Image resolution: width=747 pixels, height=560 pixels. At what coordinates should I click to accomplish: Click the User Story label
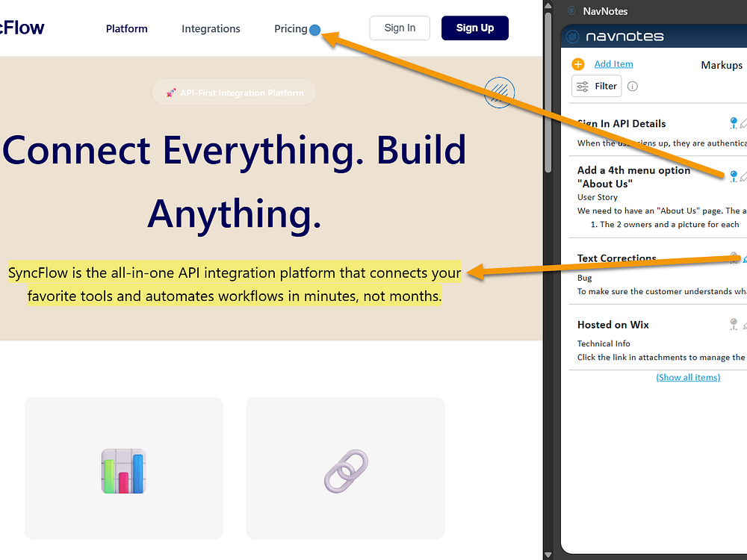tap(598, 197)
